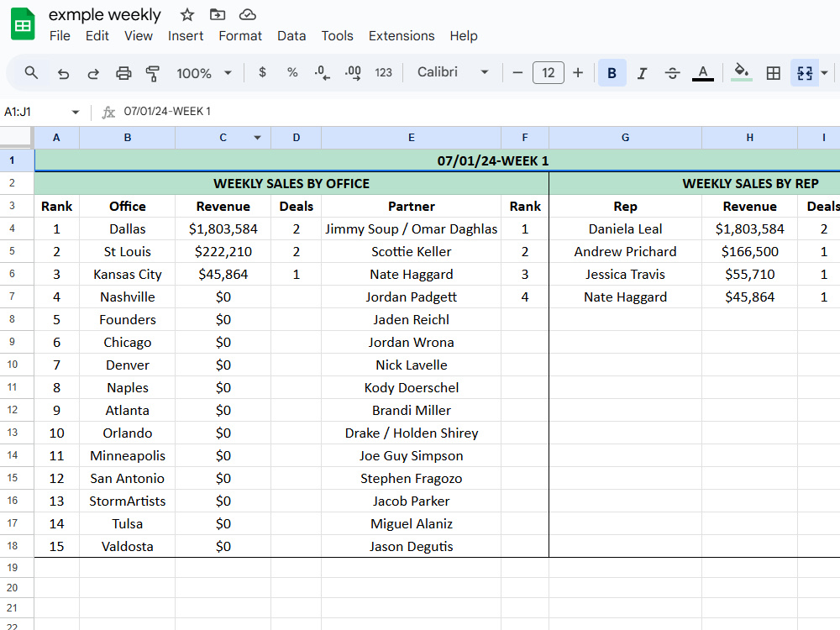Open the Data menu
Image resolution: width=840 pixels, height=630 pixels.
(291, 36)
